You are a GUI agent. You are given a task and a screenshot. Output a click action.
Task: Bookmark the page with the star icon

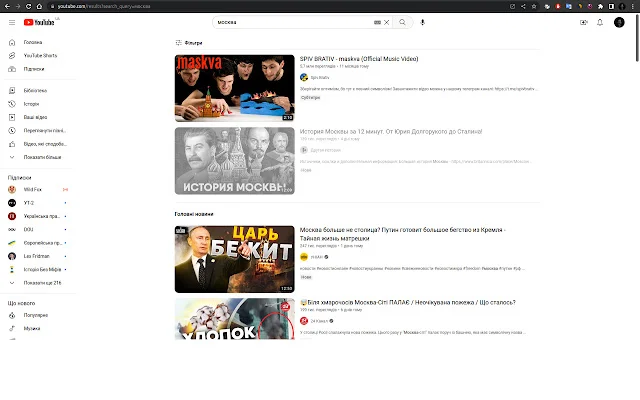[x=534, y=6]
